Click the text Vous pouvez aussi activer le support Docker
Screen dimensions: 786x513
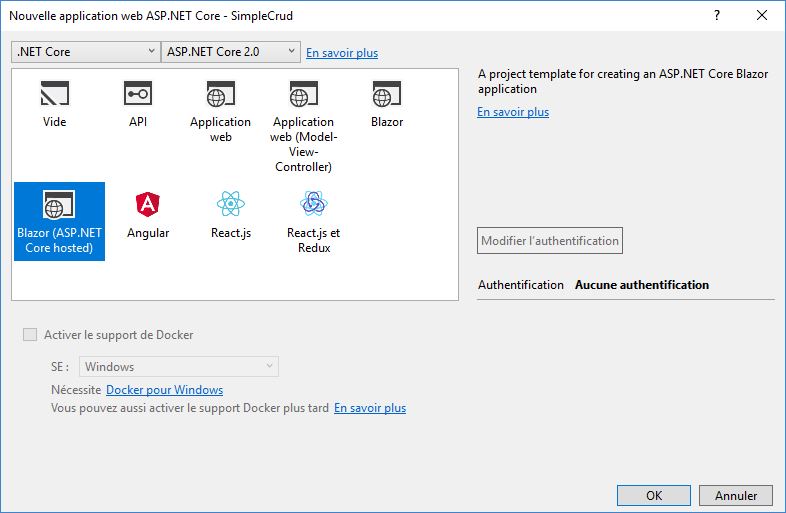[x=189, y=408]
